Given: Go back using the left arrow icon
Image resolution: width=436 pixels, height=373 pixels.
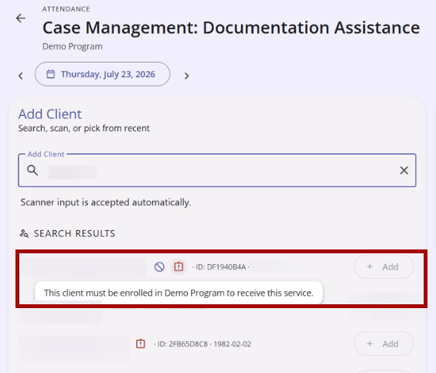Looking at the screenshot, I should [x=21, y=18].
